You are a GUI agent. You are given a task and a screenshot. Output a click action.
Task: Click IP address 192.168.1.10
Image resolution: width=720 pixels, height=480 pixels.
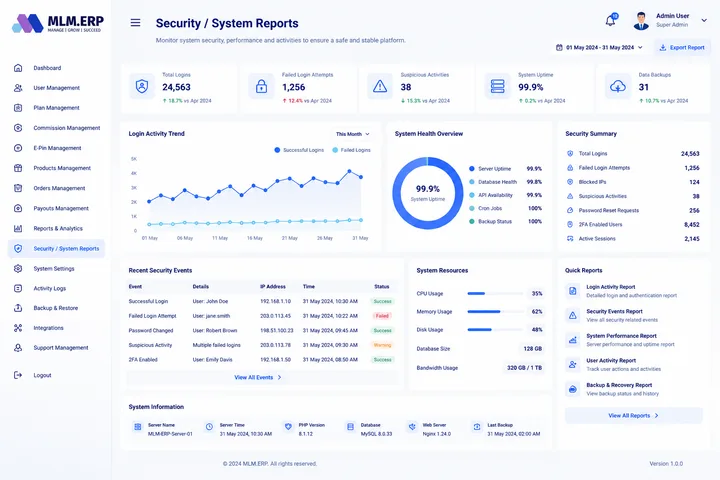point(276,302)
